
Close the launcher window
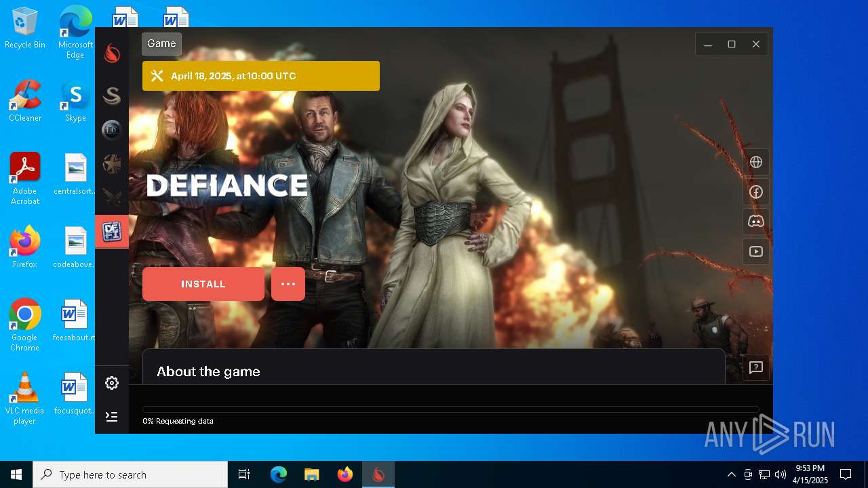756,44
